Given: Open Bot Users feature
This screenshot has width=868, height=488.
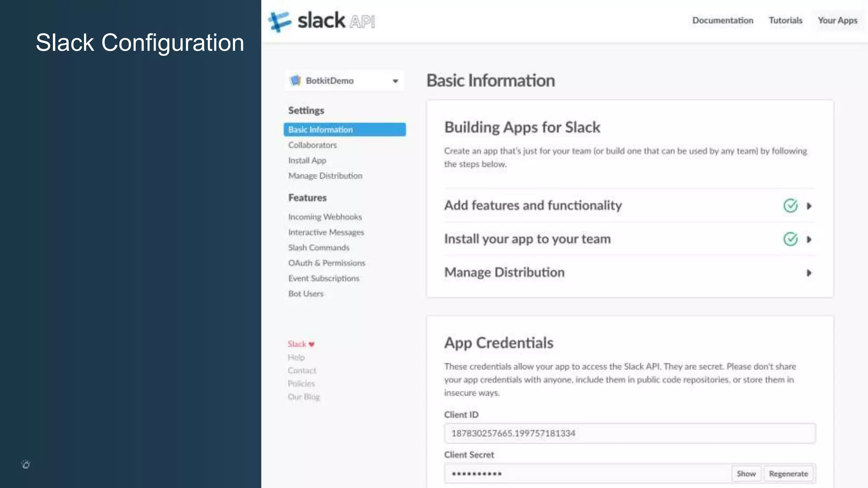Looking at the screenshot, I should pyautogui.click(x=306, y=294).
